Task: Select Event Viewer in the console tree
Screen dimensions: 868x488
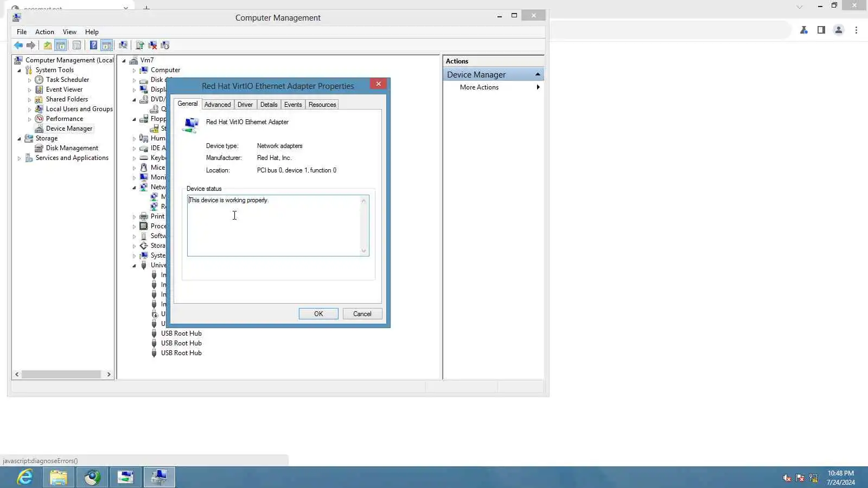Action: point(64,89)
